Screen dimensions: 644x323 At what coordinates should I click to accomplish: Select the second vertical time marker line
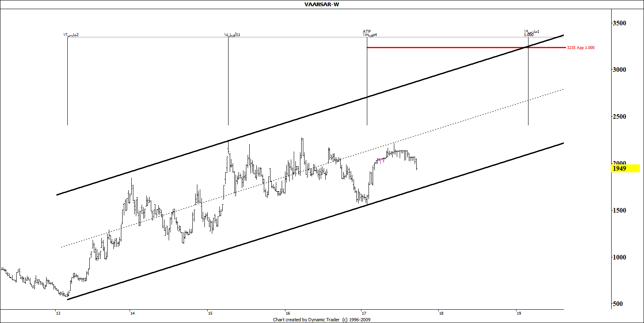pyautogui.click(x=228, y=83)
